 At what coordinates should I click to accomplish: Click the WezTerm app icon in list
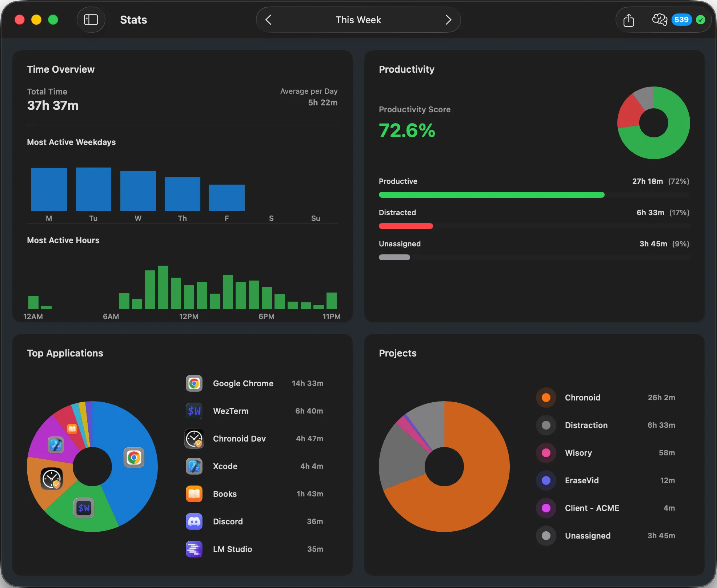click(x=194, y=411)
